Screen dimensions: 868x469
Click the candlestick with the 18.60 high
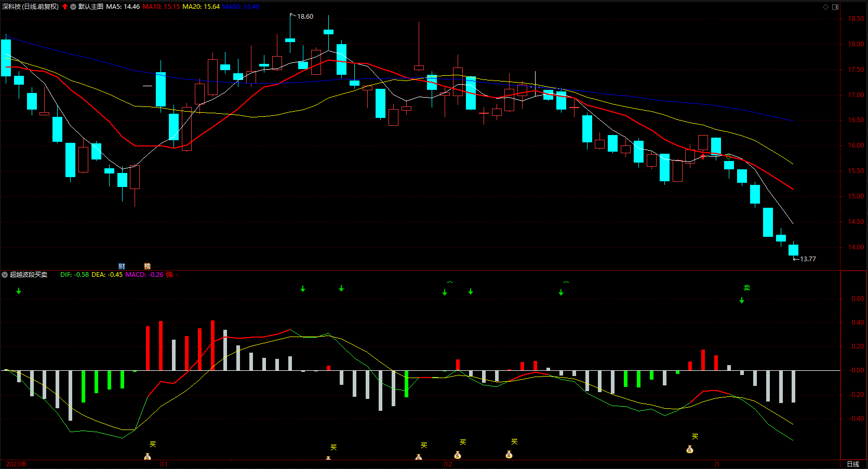click(290, 39)
